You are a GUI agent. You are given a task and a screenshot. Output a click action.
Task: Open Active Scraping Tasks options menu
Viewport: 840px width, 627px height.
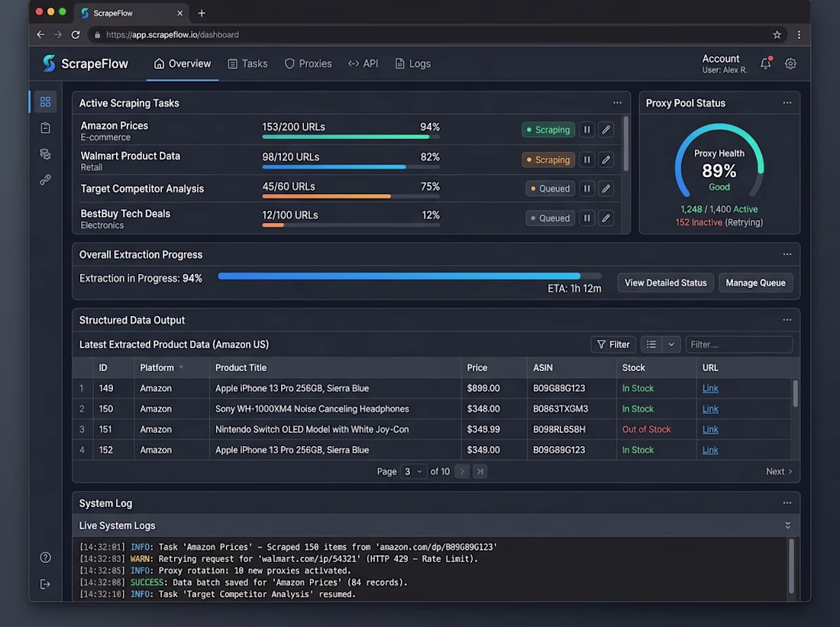click(617, 103)
